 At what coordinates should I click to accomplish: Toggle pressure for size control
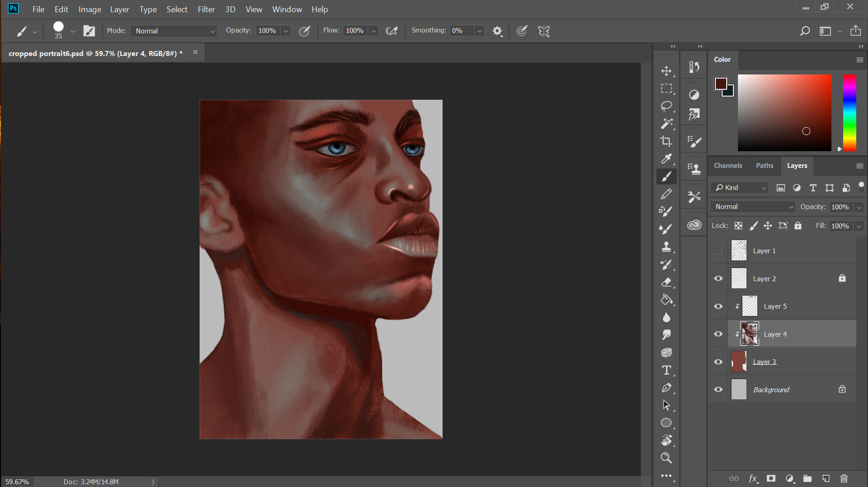pyautogui.click(x=522, y=31)
